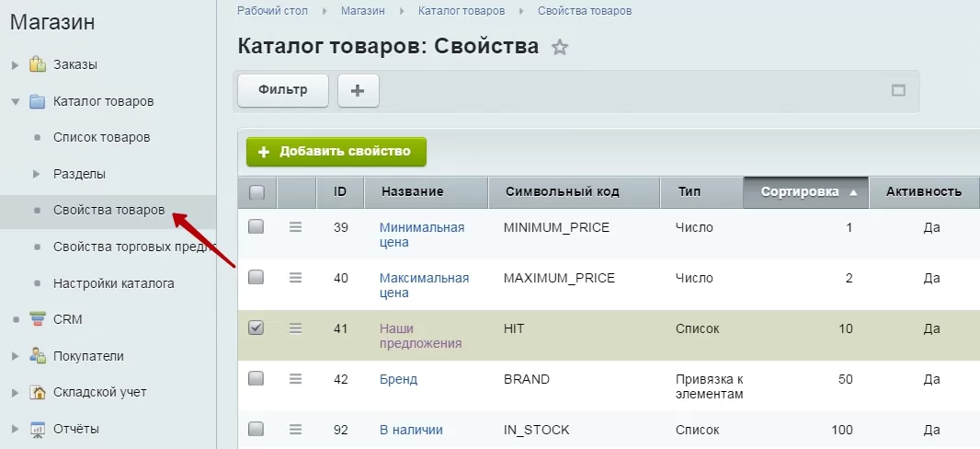
Task: Open Список товаров in sidebar
Action: tap(102, 138)
